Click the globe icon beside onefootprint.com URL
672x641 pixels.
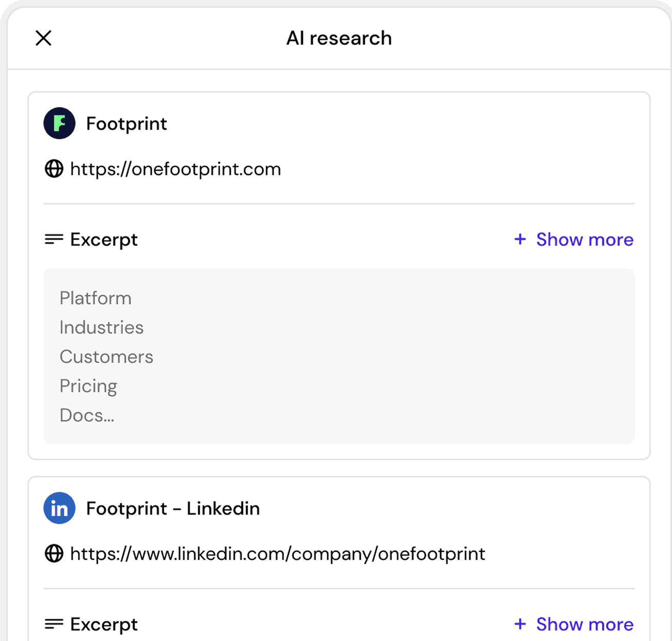[53, 169]
